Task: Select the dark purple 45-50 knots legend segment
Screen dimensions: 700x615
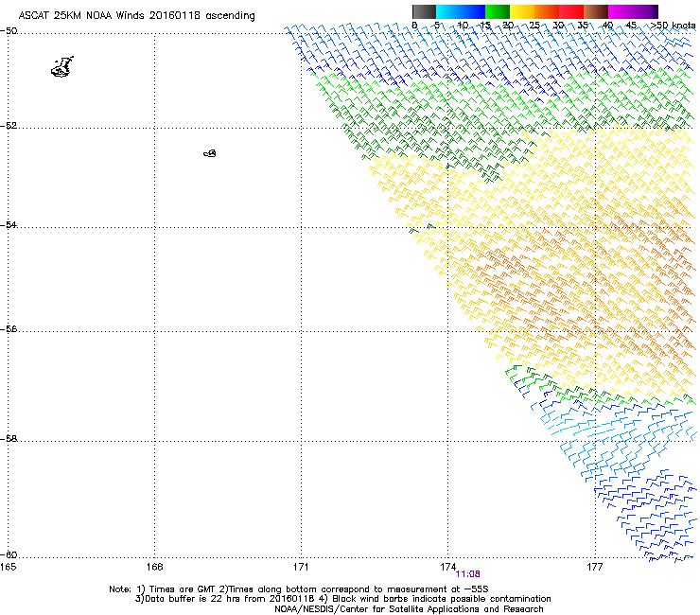Action: click(645, 11)
